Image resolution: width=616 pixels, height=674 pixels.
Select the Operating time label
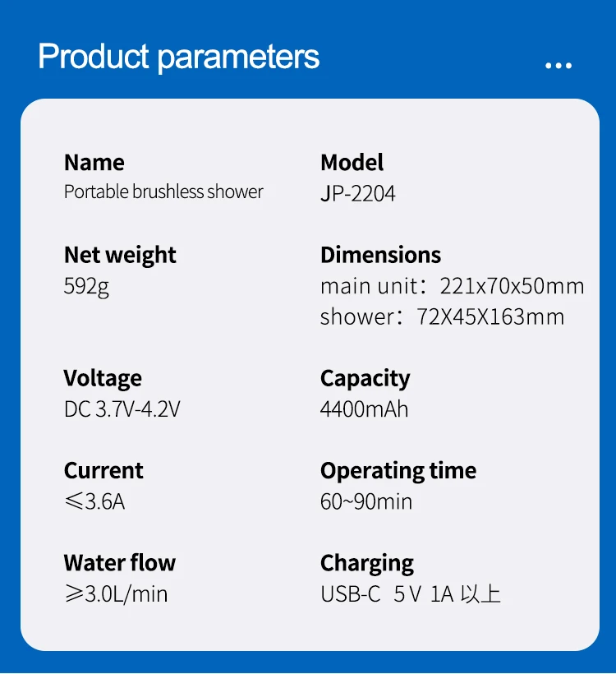pyautogui.click(x=398, y=471)
